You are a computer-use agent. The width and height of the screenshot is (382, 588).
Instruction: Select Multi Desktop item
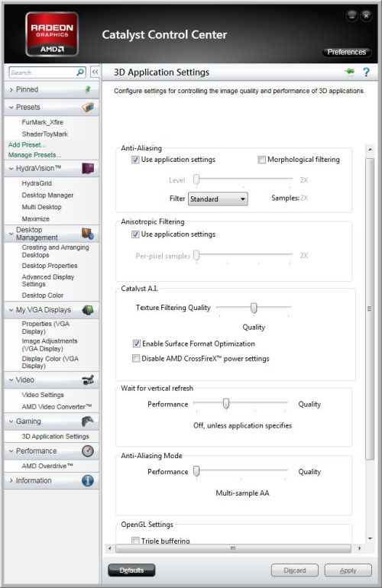pyautogui.click(x=42, y=207)
